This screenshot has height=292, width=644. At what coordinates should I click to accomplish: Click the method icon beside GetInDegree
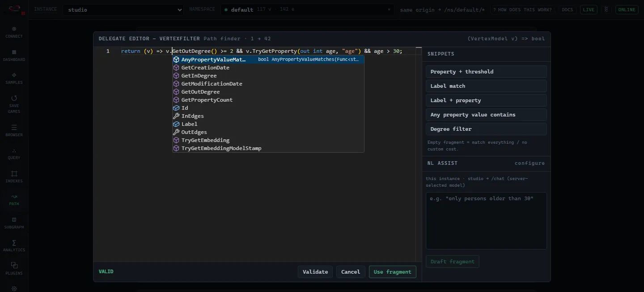point(176,76)
